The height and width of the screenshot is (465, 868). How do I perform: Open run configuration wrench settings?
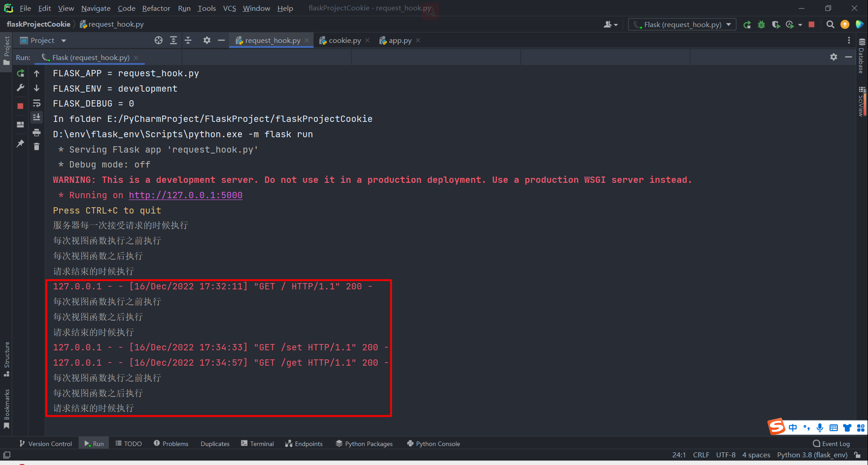point(20,88)
